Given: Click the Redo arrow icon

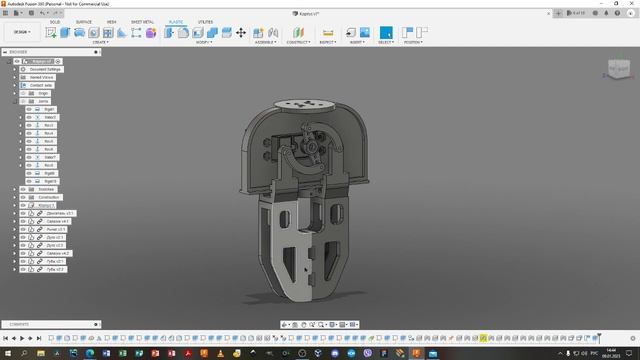Looking at the screenshot, I should point(56,13).
